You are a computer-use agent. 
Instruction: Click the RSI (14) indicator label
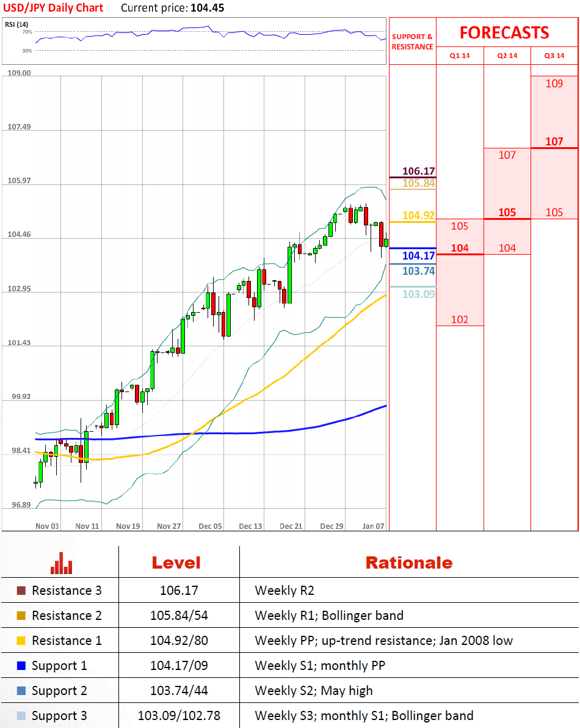[x=16, y=24]
